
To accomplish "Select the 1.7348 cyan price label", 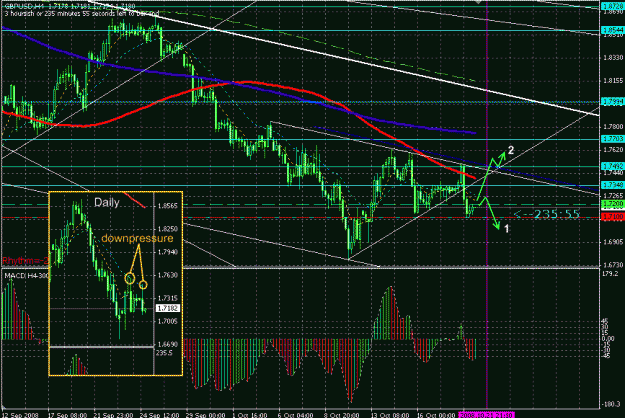I will tap(613, 185).
